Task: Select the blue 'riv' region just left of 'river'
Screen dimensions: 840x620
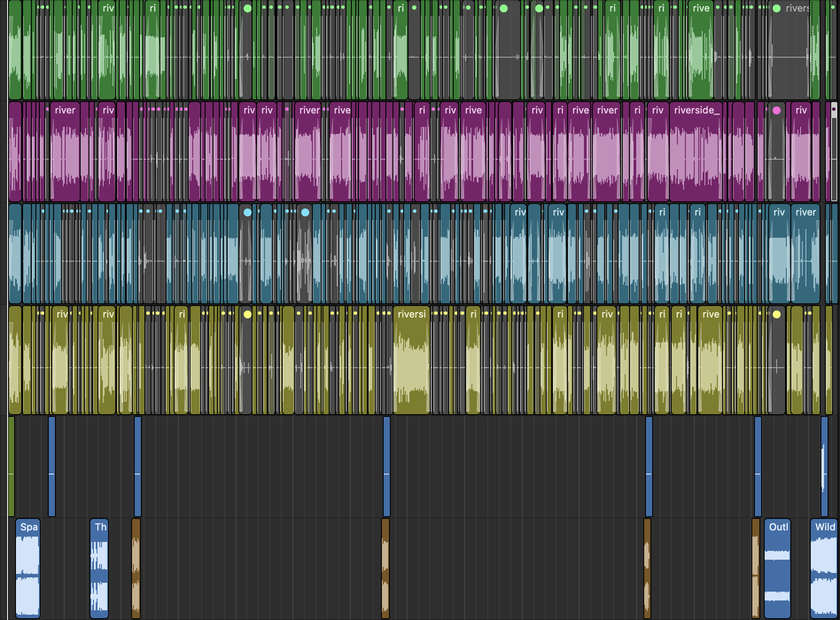Action: click(x=779, y=254)
